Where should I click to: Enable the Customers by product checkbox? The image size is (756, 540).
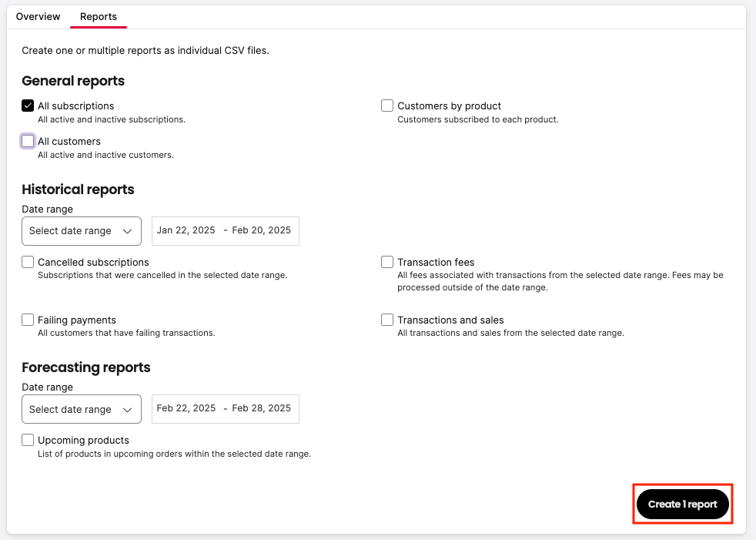pos(387,106)
